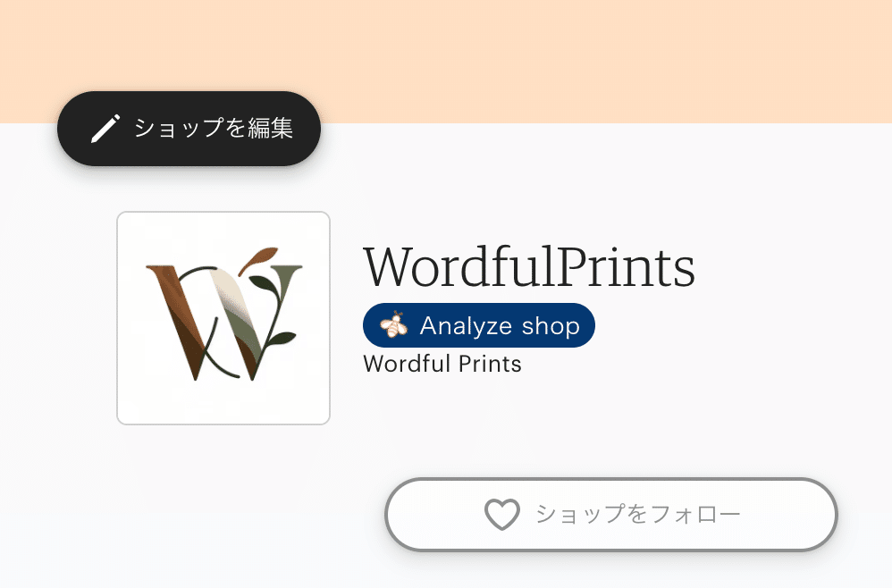Viewport: 892px width, 588px height.
Task: Click the bee icon on Analyze shop
Action: pyautogui.click(x=393, y=325)
